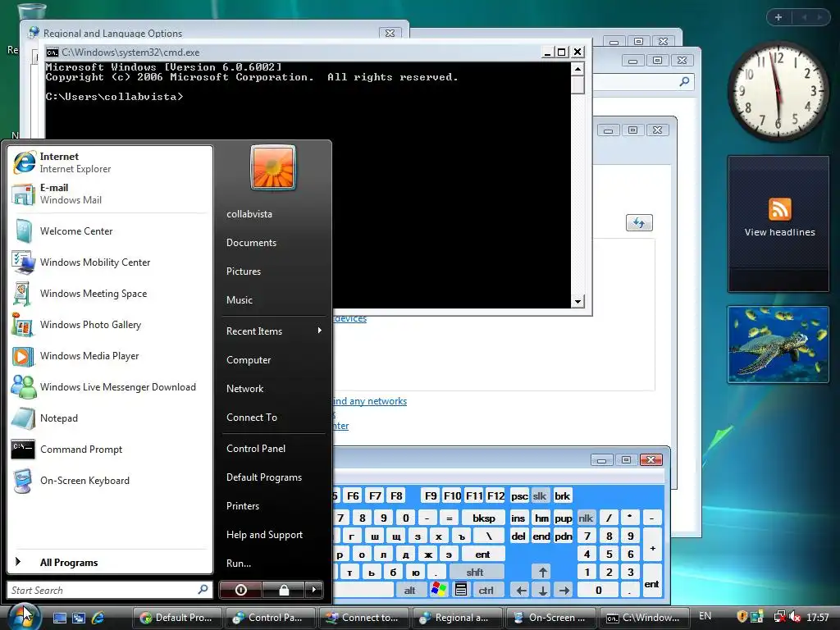Select Run... in Start menu
The height and width of the screenshot is (630, 840).
point(273,563)
